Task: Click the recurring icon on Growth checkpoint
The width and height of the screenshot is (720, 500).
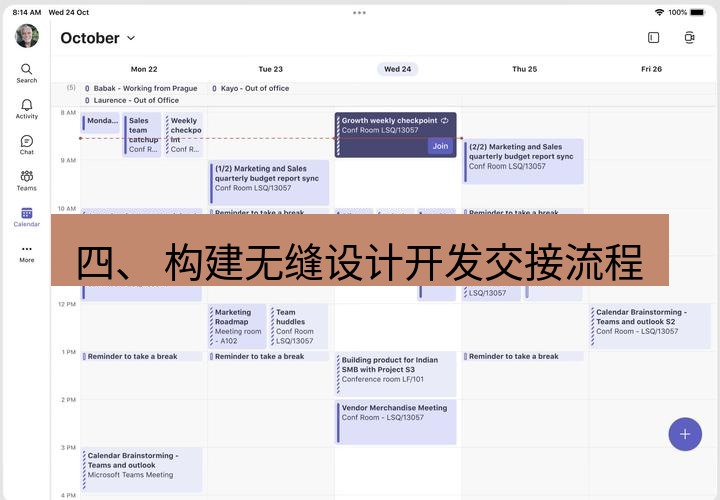Action: [444, 120]
